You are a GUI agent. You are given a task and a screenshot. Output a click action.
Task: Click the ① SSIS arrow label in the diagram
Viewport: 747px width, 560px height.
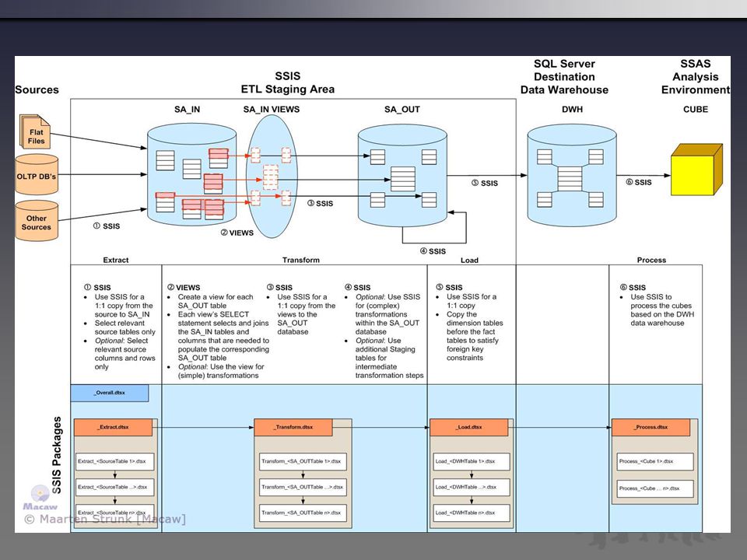tap(107, 226)
